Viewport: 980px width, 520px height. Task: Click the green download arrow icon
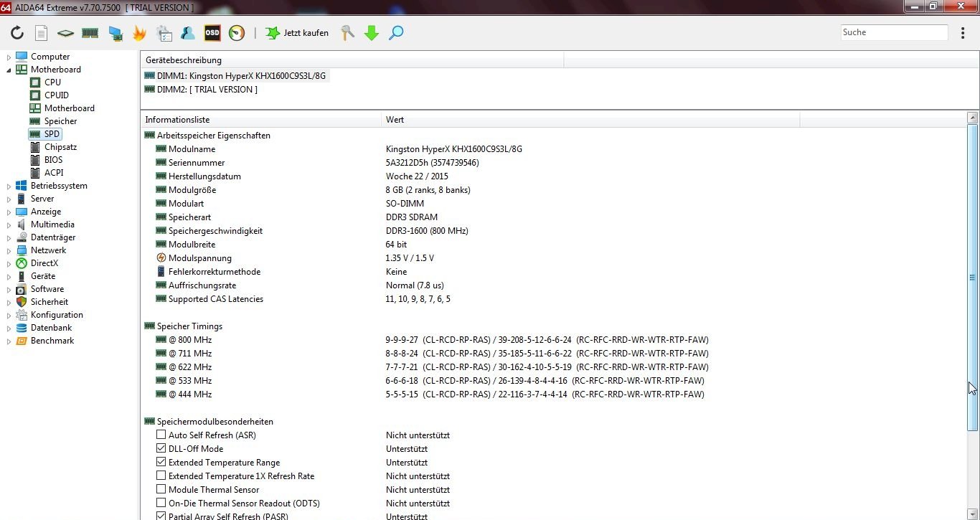372,33
